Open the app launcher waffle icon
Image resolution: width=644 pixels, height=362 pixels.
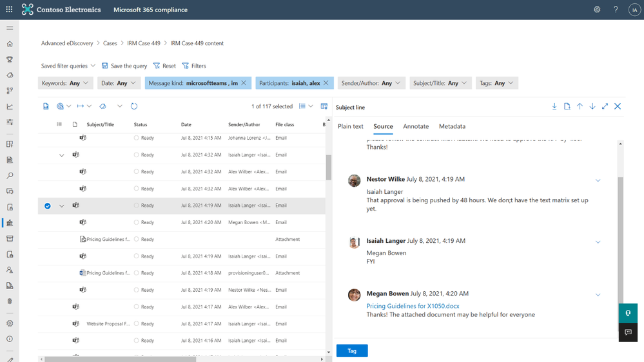tap(9, 9)
